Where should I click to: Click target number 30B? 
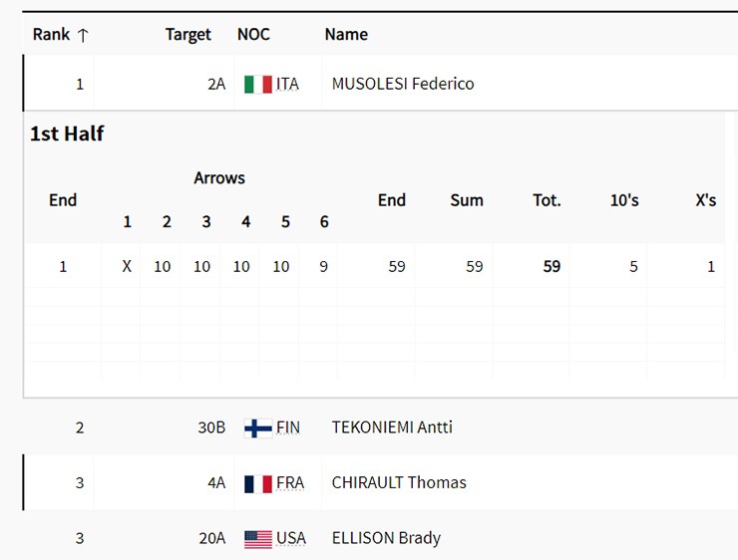pyautogui.click(x=211, y=428)
